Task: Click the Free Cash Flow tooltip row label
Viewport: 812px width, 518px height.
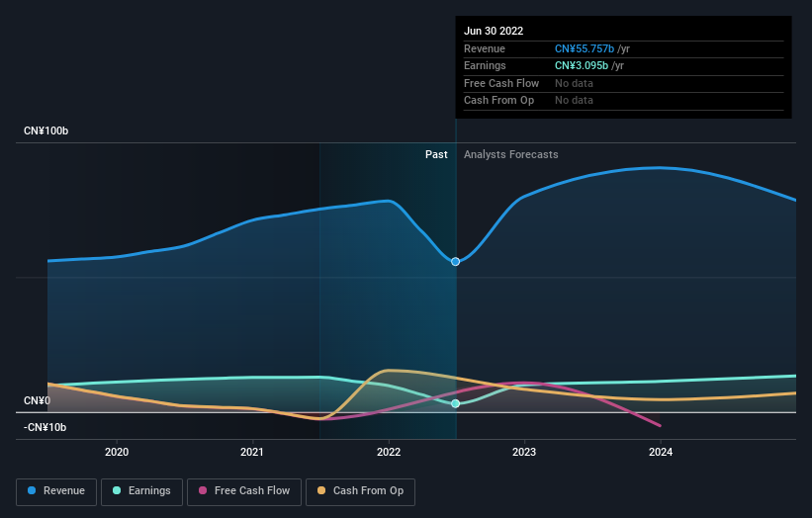Action: tap(501, 83)
